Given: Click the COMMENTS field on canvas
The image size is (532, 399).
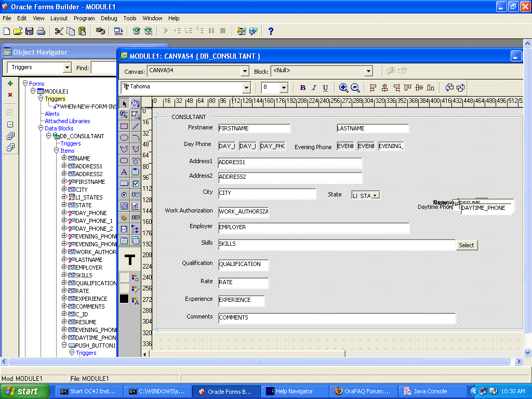Looking at the screenshot, I should [x=337, y=318].
